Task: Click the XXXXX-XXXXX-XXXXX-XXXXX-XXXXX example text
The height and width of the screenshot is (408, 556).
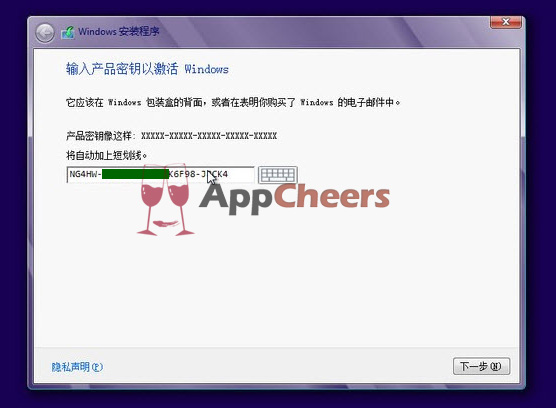Action: tap(209, 136)
